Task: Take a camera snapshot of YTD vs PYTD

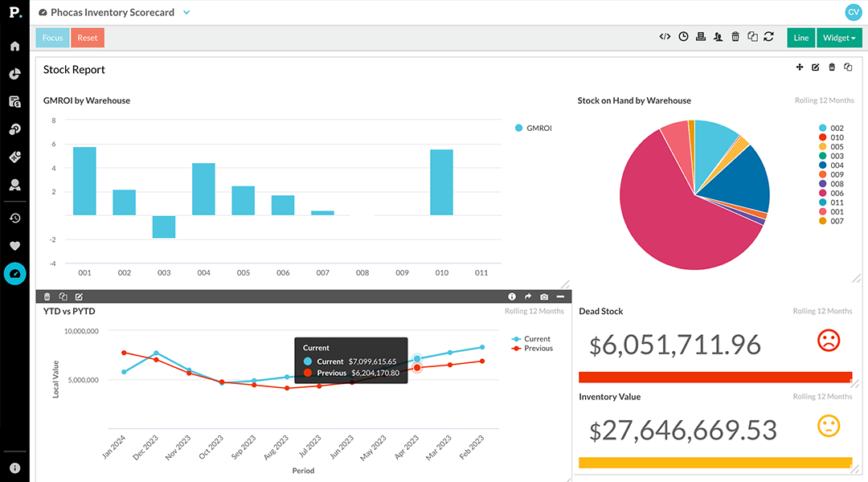Action: [x=544, y=296]
